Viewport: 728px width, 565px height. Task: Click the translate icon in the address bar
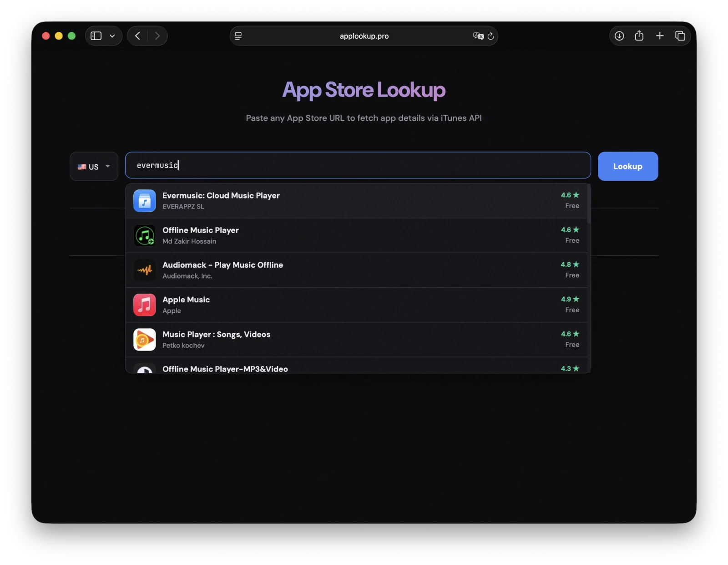tap(478, 36)
